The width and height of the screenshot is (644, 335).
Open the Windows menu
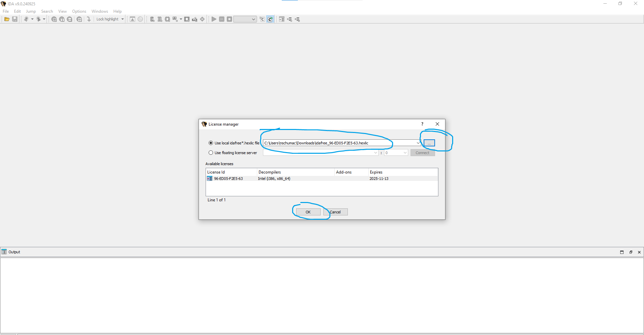point(100,11)
